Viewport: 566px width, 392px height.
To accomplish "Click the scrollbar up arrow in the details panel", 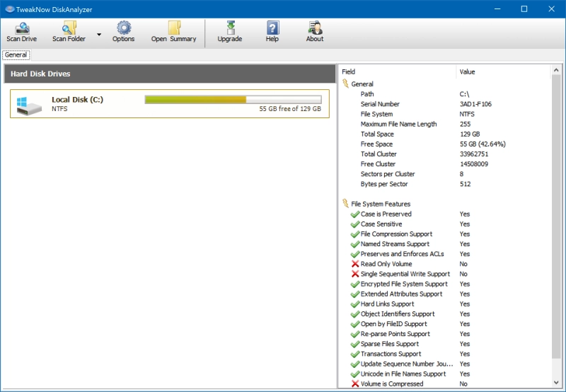I will pos(556,70).
